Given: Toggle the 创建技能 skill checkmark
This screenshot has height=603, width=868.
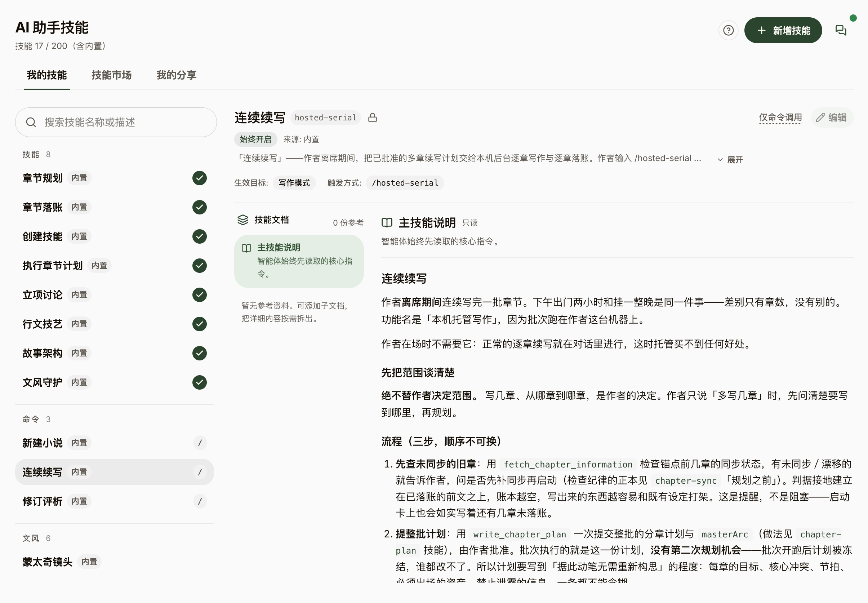Looking at the screenshot, I should pos(200,236).
